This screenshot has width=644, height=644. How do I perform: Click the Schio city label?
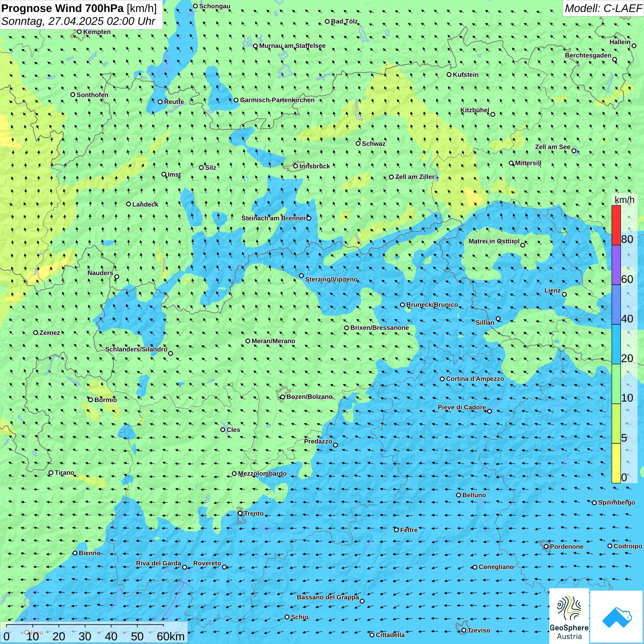coord(299,617)
